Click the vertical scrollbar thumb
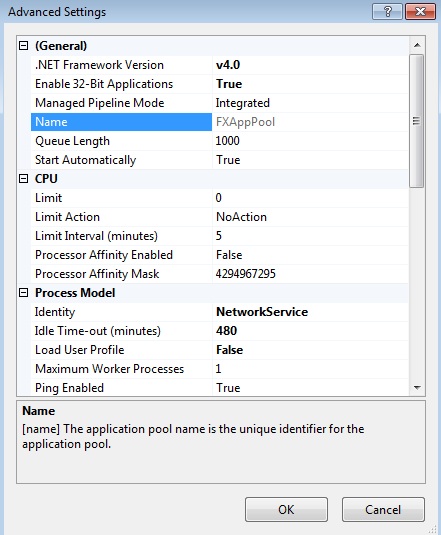The image size is (441, 535). (416, 121)
